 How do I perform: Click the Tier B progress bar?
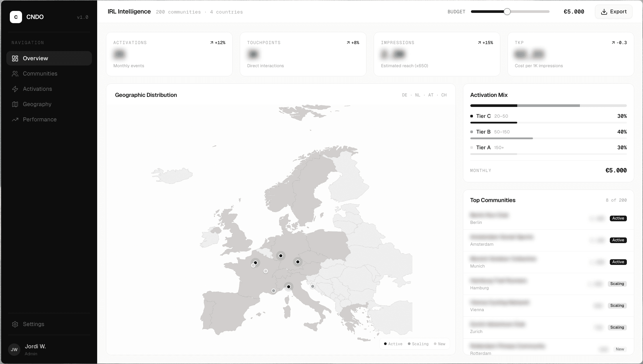(501, 138)
